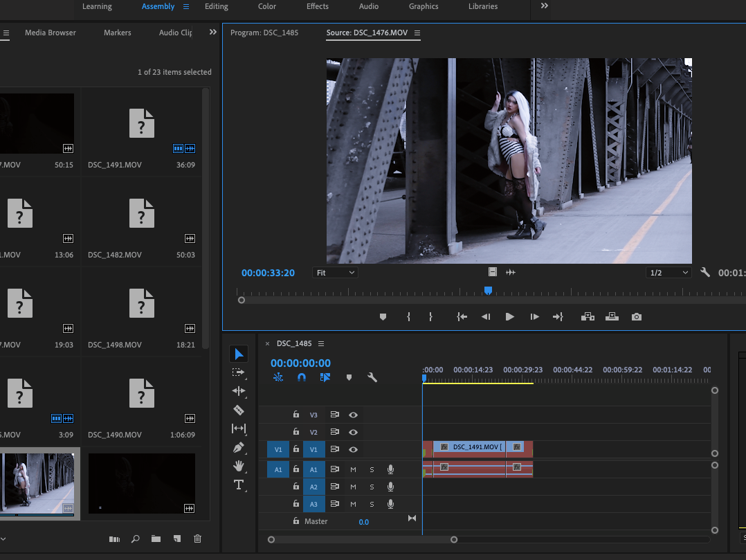The height and width of the screenshot is (560, 746).
Task: Select the Pen tool
Action: coord(239,448)
